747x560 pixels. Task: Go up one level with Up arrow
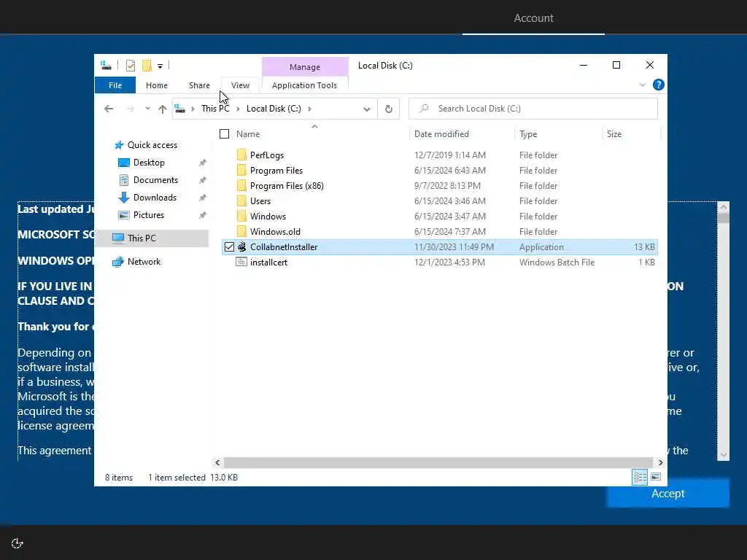point(163,109)
